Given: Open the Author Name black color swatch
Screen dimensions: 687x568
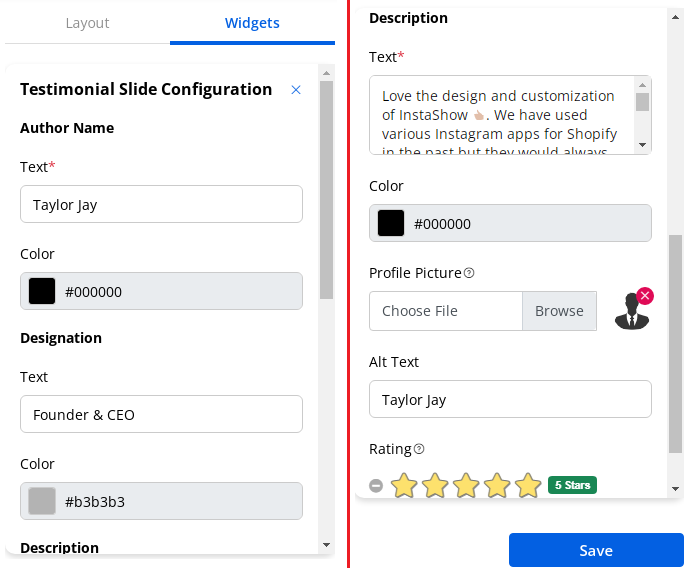Looking at the screenshot, I should tap(42, 292).
